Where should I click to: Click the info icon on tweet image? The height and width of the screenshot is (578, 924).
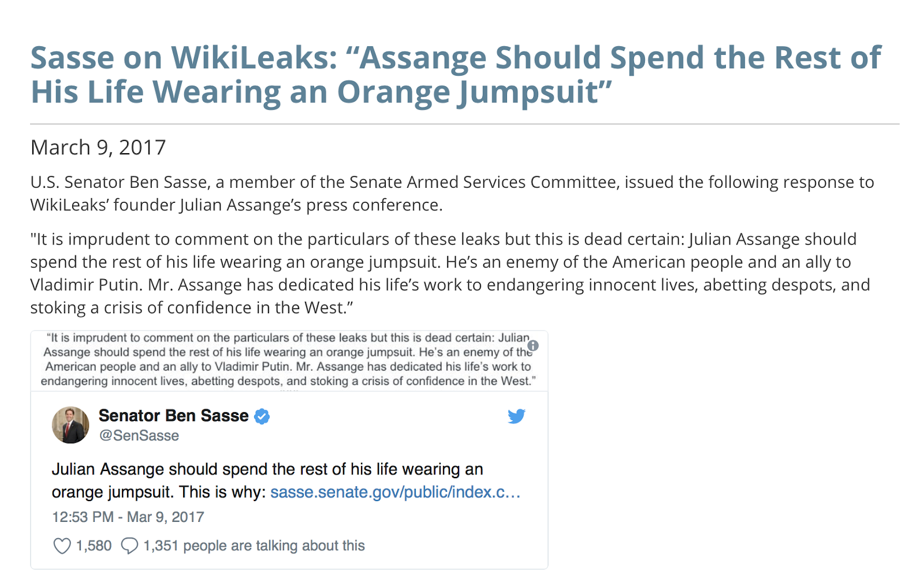click(533, 346)
